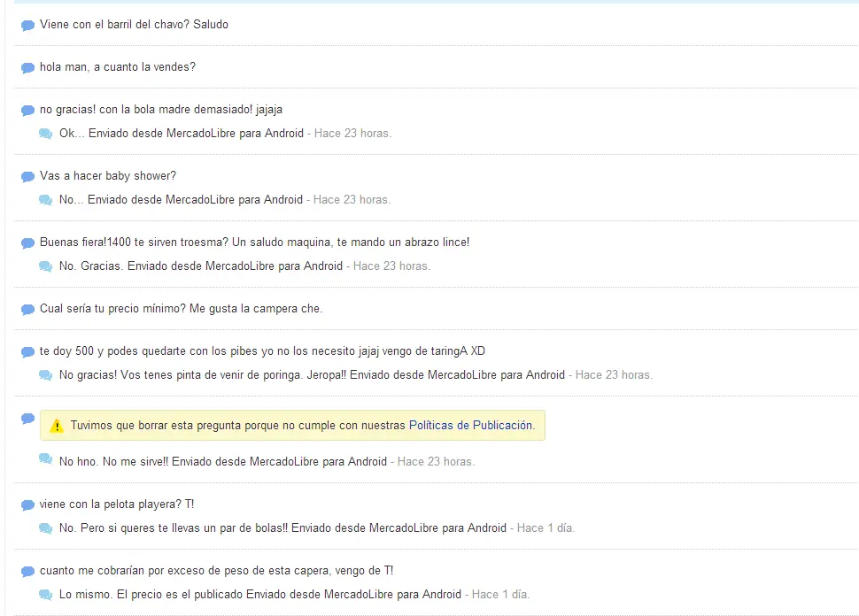Click the reply icon next to "No hno." answer
859x616 pixels.
(45, 459)
